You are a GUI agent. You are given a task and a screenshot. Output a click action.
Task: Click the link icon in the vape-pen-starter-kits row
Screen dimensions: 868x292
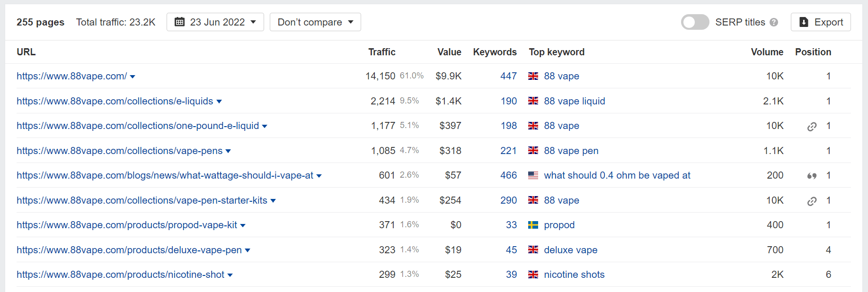point(812,201)
